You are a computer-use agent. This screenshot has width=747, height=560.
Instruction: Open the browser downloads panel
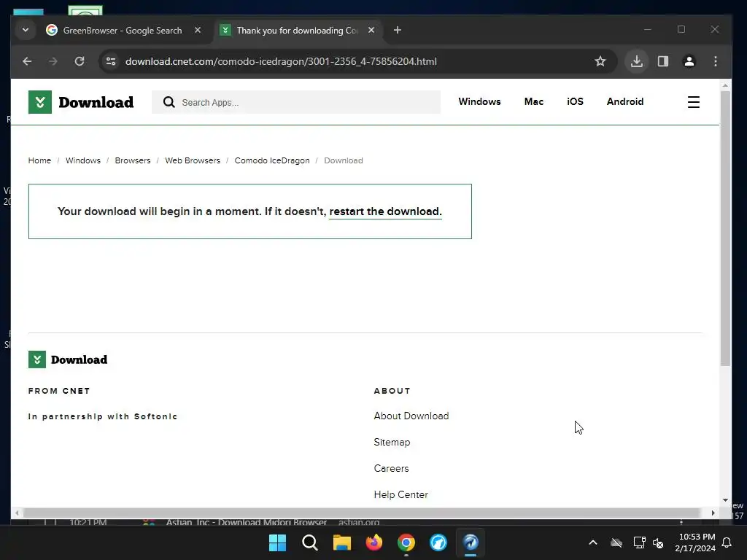(x=636, y=61)
